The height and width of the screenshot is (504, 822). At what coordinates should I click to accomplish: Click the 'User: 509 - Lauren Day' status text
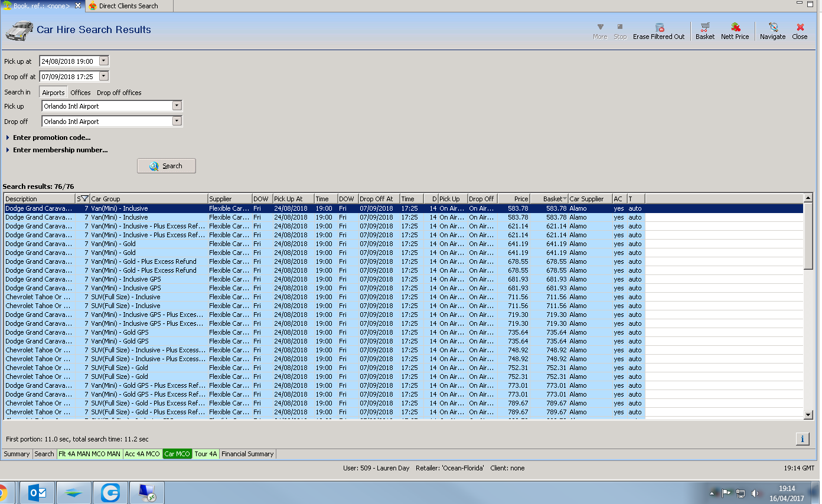click(376, 468)
